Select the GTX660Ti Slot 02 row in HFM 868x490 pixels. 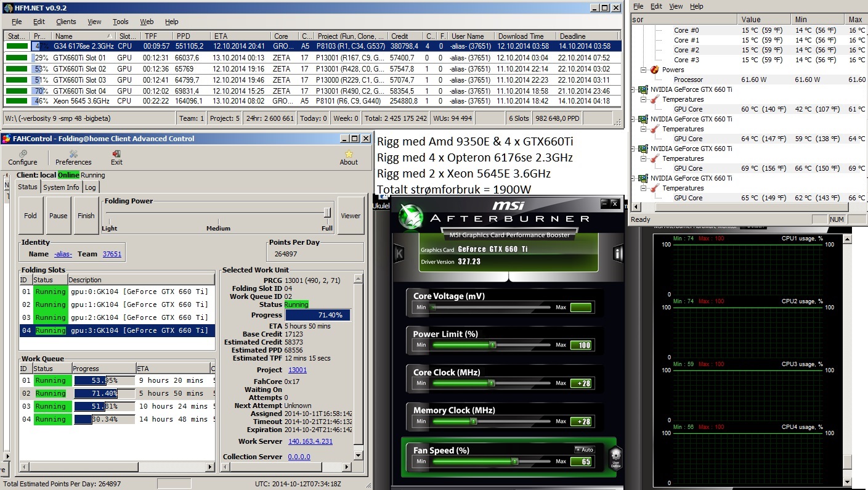tap(313, 69)
